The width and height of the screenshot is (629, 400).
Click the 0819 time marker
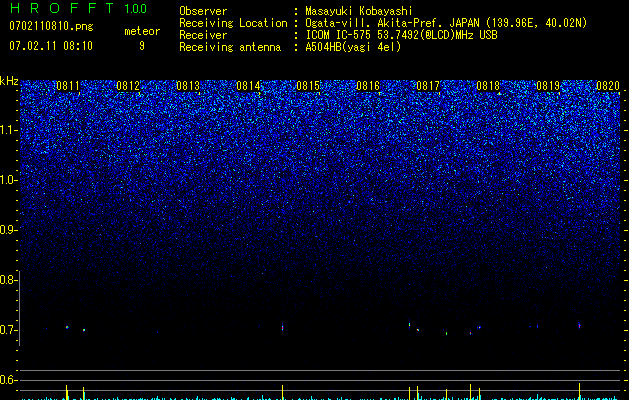click(x=548, y=86)
